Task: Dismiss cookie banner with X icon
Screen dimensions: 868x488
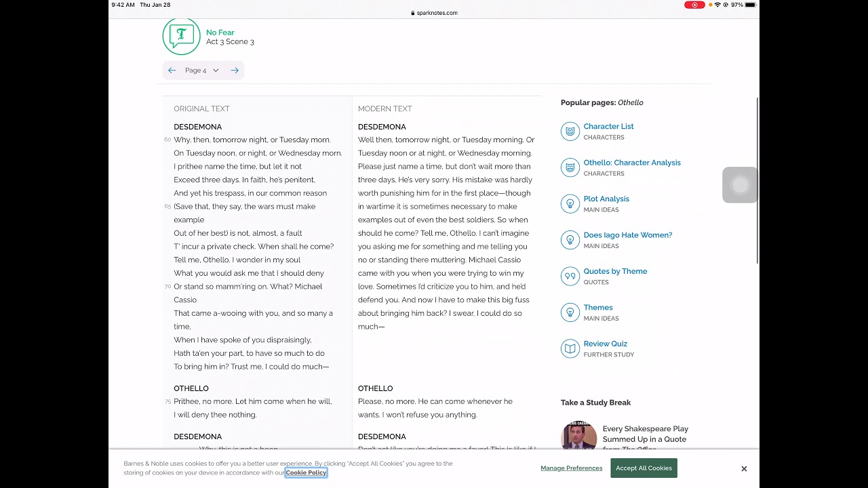Action: tap(744, 468)
